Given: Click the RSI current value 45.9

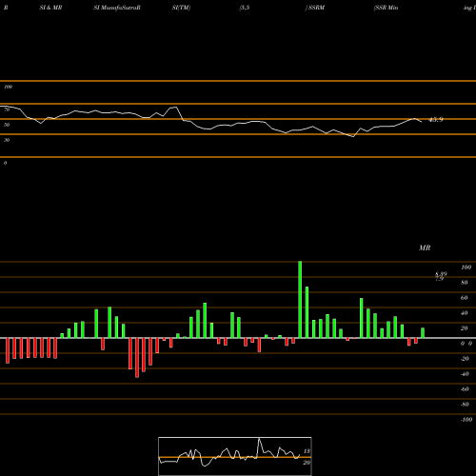Looking at the screenshot, I should [436, 120].
